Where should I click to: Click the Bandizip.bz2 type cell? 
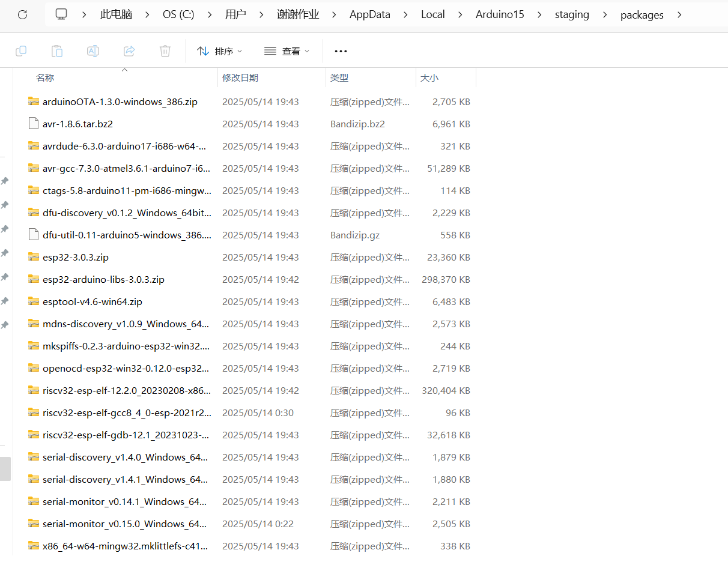click(357, 124)
